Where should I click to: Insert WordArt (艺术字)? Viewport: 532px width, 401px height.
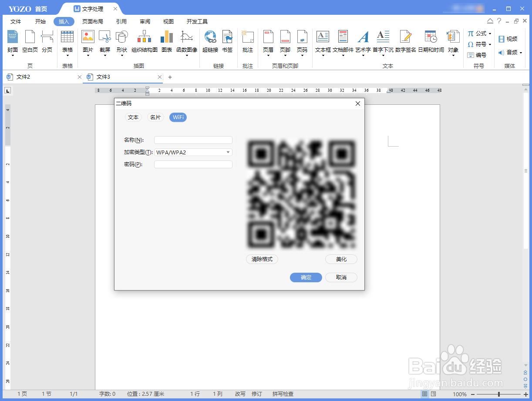point(363,43)
